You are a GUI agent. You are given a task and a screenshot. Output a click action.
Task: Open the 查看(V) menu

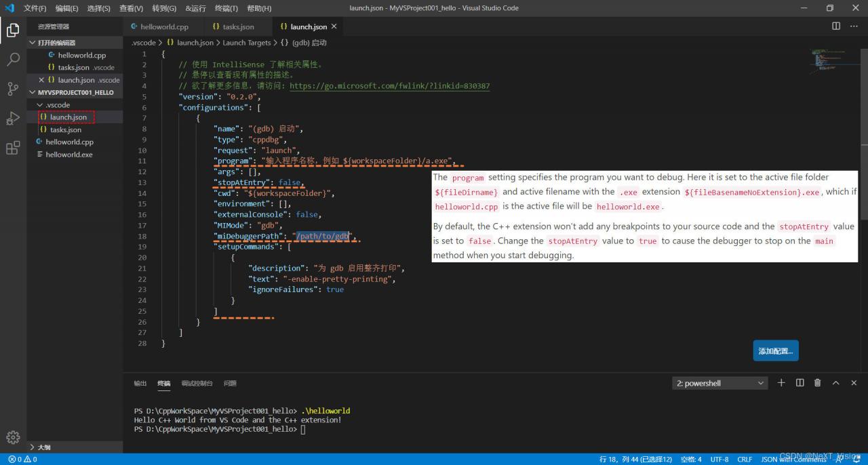(131, 8)
